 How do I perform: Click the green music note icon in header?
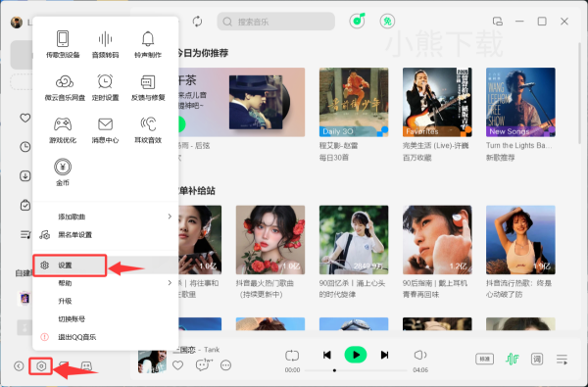click(x=357, y=21)
